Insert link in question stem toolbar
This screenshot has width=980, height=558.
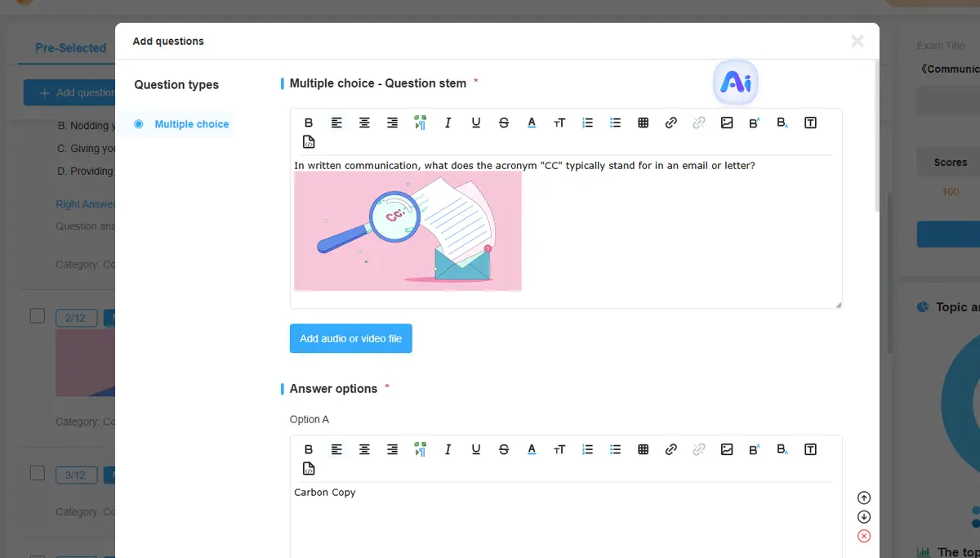[x=670, y=123]
